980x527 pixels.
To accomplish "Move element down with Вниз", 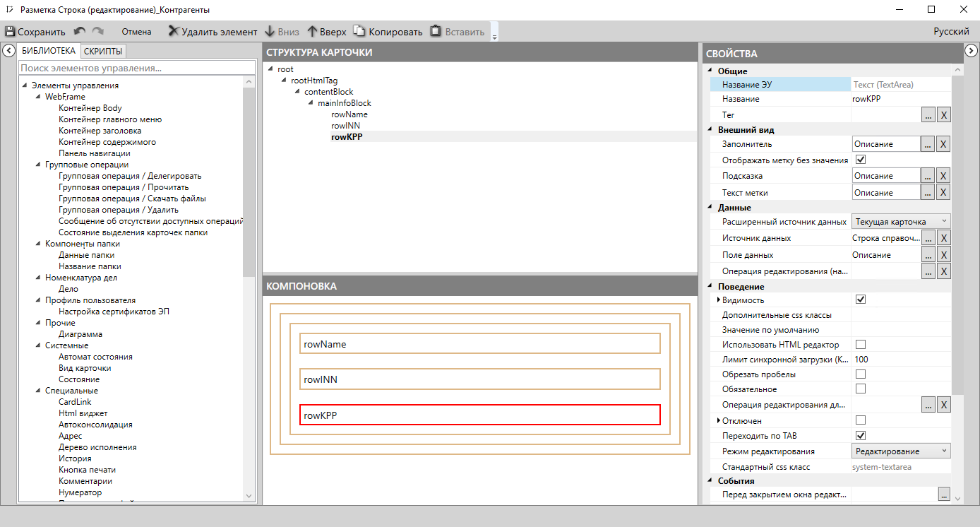I will 282,32.
